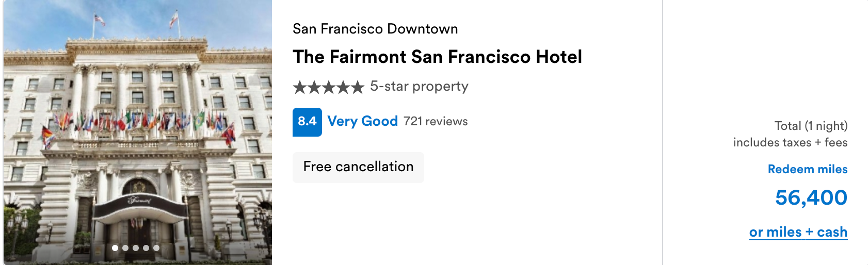This screenshot has width=868, height=265.
Task: Open The Fairmont San Francisco Hotel title
Action: [x=437, y=57]
